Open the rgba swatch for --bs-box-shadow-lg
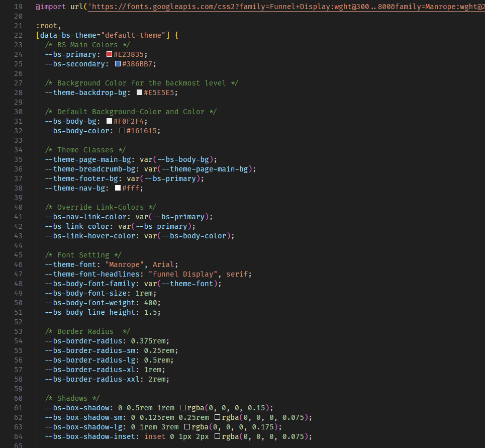The width and height of the screenshot is (485, 448). [x=187, y=427]
